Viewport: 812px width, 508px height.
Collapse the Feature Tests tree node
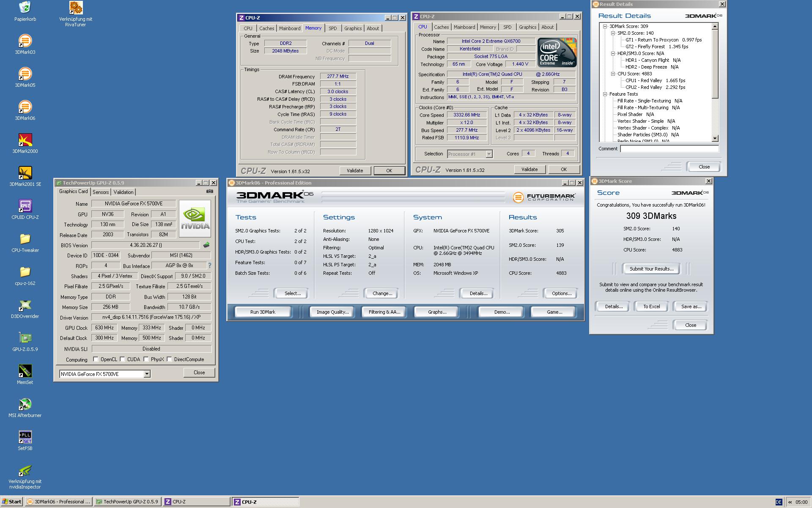605,94
